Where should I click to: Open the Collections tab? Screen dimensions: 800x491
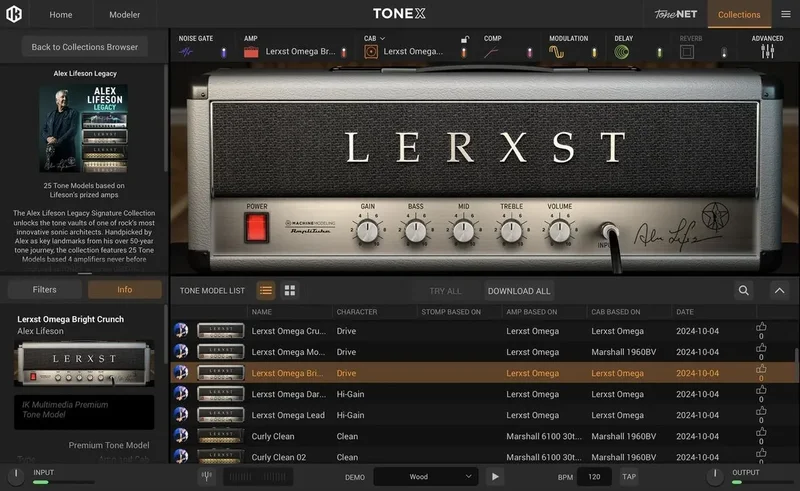[x=739, y=14]
